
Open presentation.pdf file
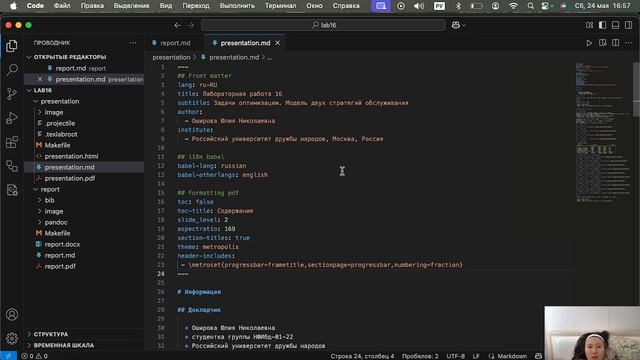[x=70, y=178]
